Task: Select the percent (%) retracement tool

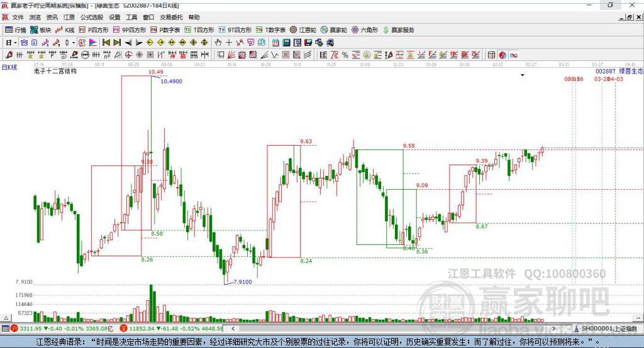Action: tap(345, 55)
